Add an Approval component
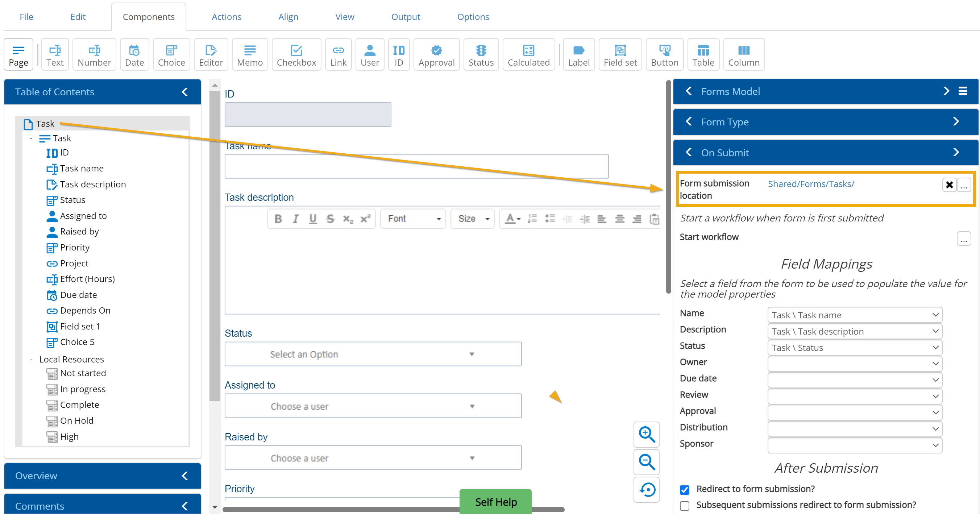The height and width of the screenshot is (514, 980). 436,55
